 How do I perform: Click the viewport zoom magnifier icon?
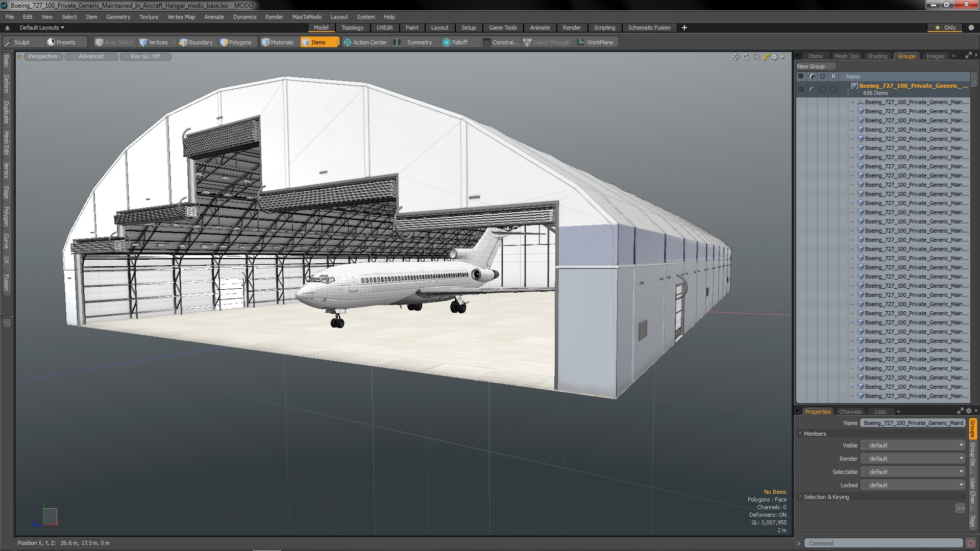pyautogui.click(x=756, y=57)
